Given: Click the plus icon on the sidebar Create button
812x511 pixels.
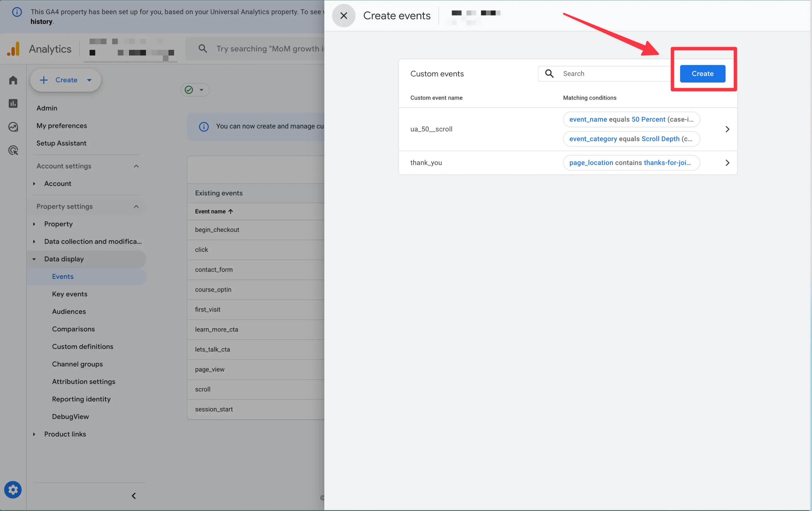Looking at the screenshot, I should coord(43,80).
